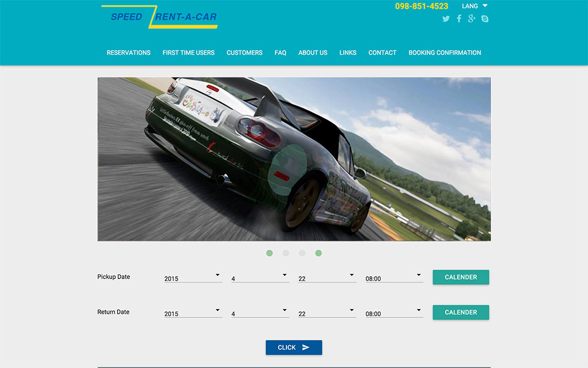Viewport: 588px width, 368px height.
Task: Open the Skype icon in header
Action: tap(485, 19)
